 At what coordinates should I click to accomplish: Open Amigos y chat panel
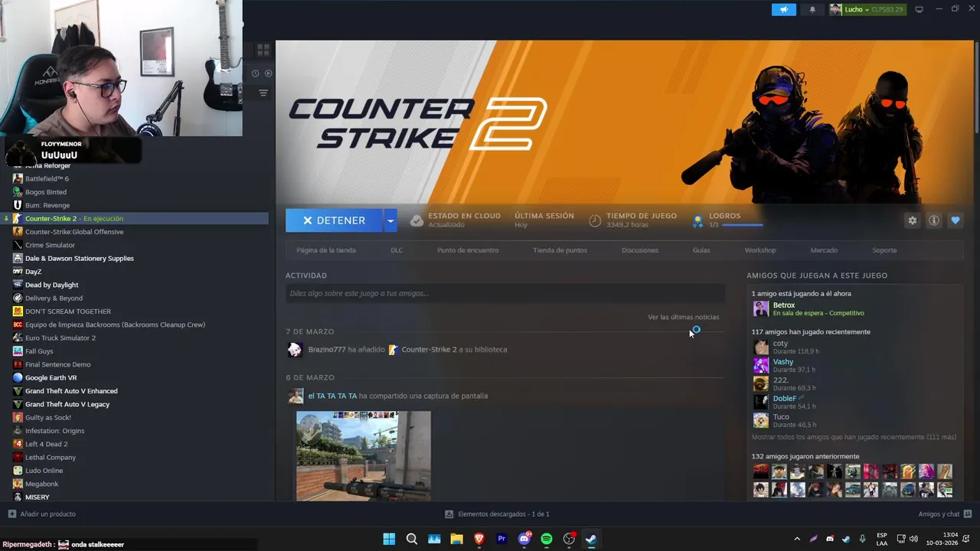tap(945, 514)
